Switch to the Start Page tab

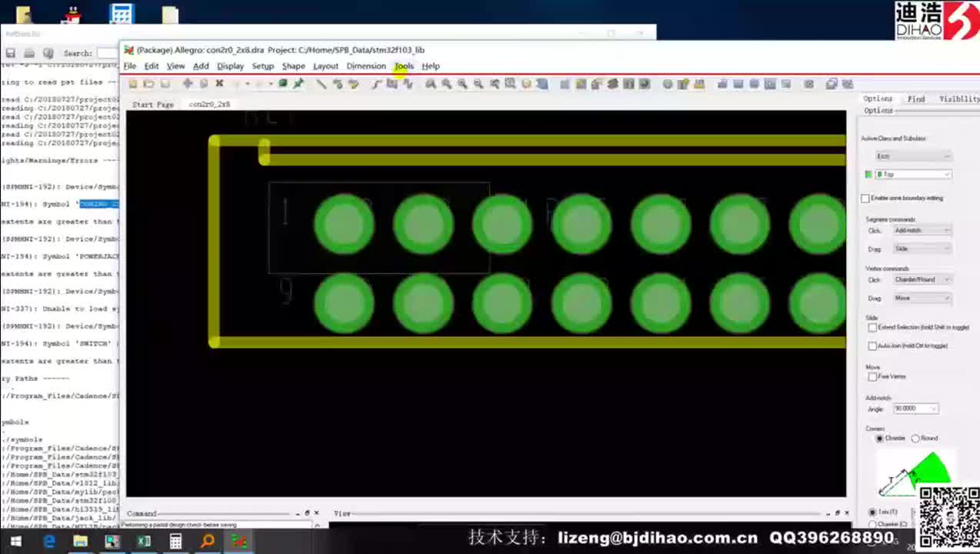pos(153,104)
